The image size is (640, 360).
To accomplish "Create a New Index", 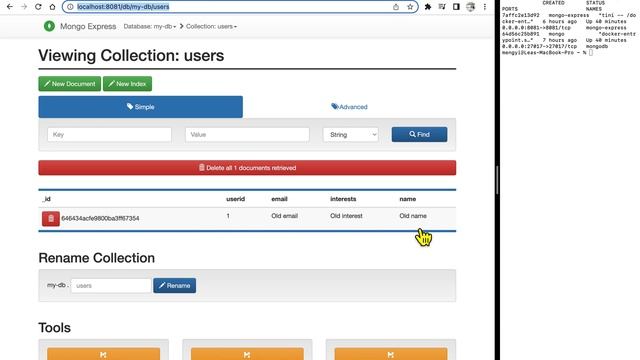I will click(127, 84).
